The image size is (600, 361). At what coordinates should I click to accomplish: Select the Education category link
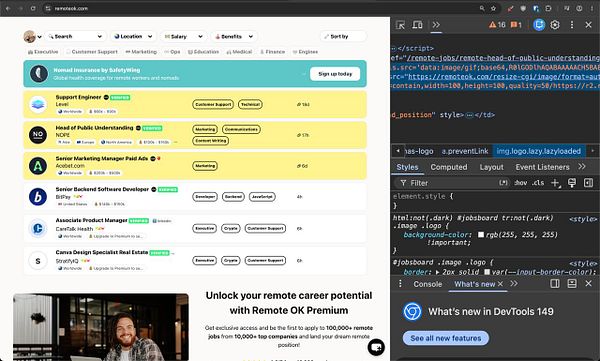point(203,52)
